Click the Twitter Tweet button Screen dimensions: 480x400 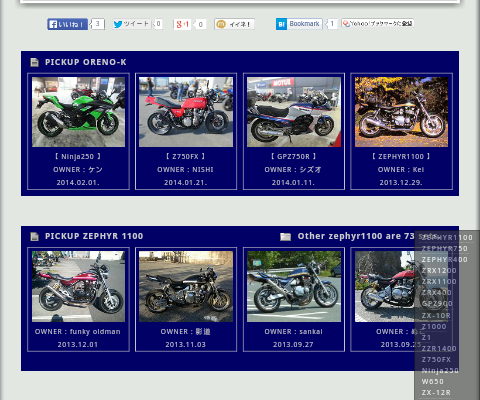131,24
